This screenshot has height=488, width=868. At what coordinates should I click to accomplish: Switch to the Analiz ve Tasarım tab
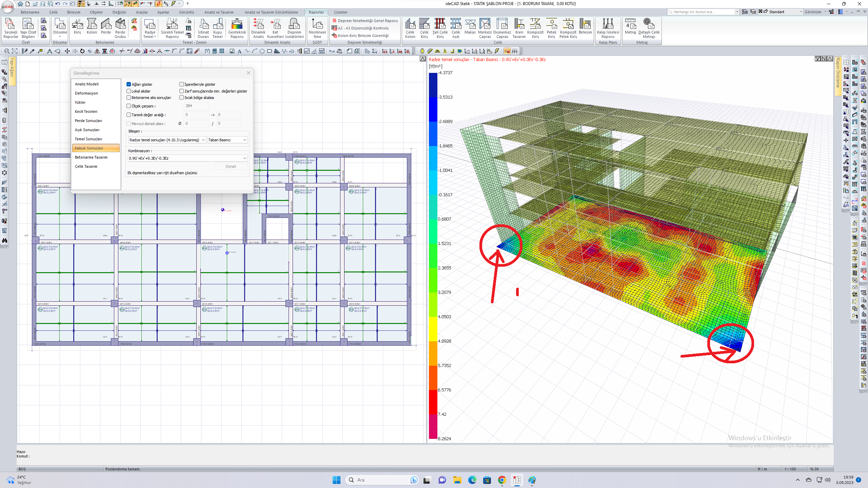[219, 12]
